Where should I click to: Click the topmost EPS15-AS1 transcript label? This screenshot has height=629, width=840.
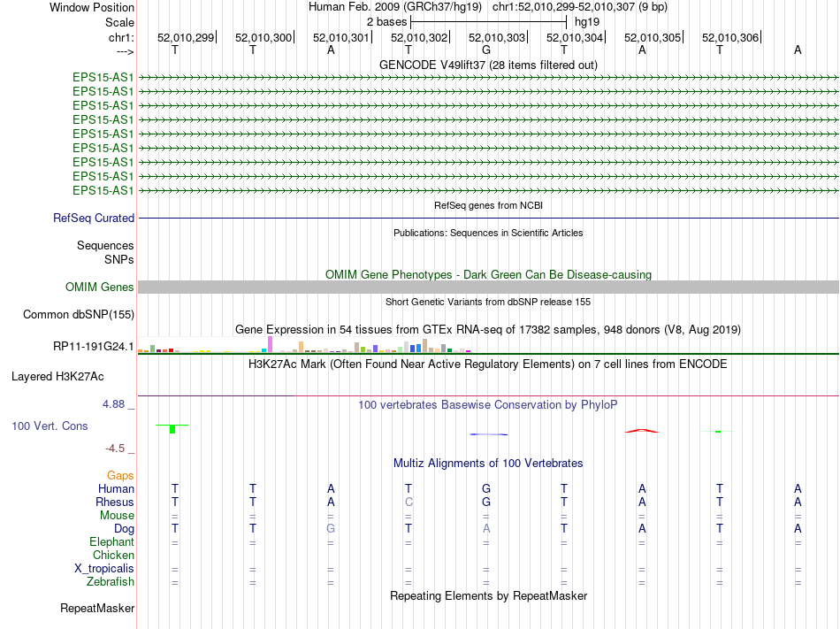(103, 77)
